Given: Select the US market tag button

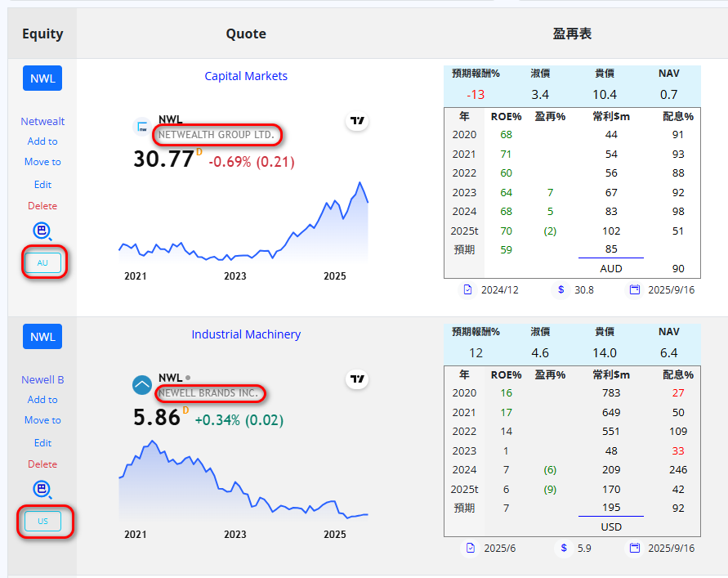Looking at the screenshot, I should [42, 521].
